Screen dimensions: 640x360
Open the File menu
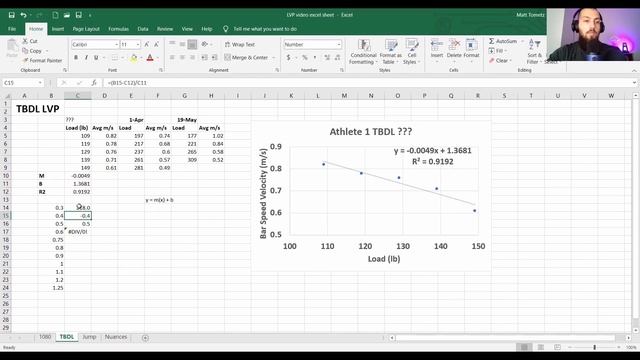coord(12,29)
